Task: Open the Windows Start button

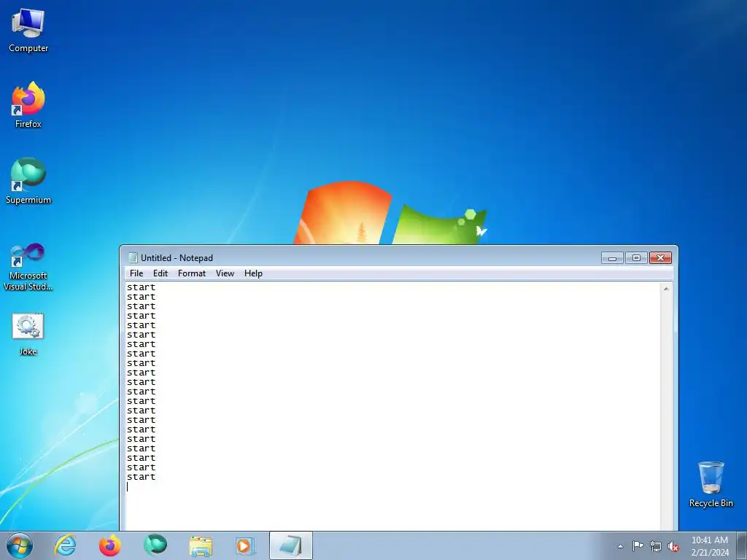Action: 20,545
